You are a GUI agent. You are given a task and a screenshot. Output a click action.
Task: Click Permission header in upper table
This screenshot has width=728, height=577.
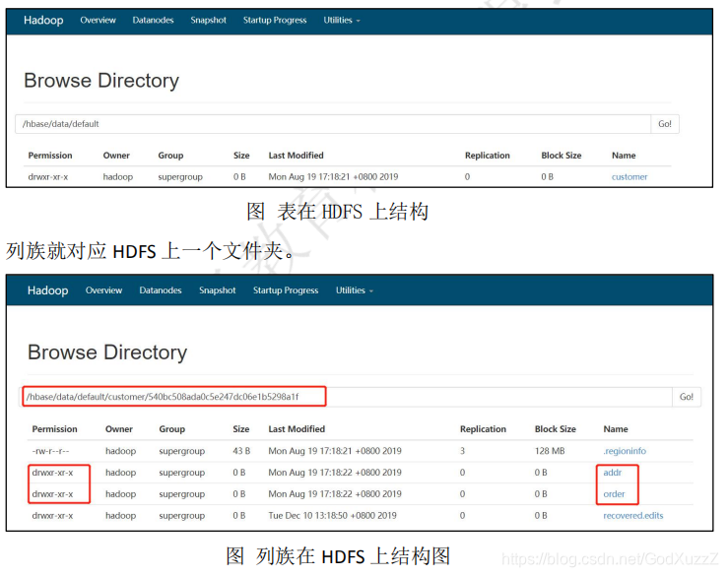(x=50, y=156)
